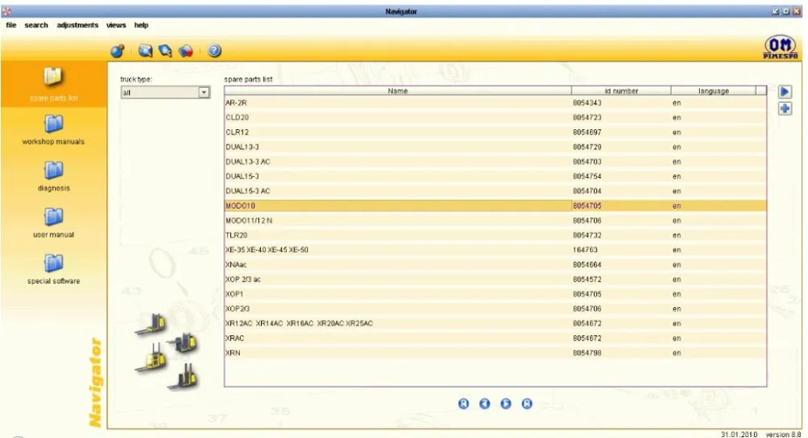Image resolution: width=808 pixels, height=438 pixels.
Task: Sort by the Name column header
Action: click(x=398, y=91)
